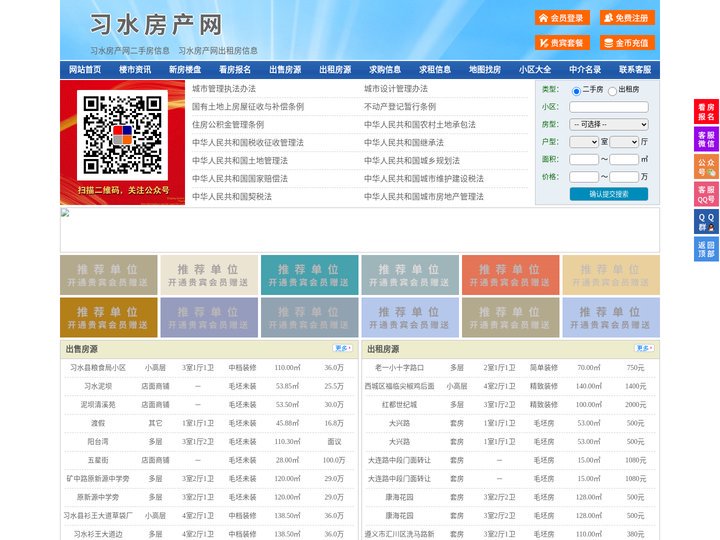Viewport: 720px width, 540px height.
Task: Open the 不动产登记暂行条例 link
Action: (400, 107)
